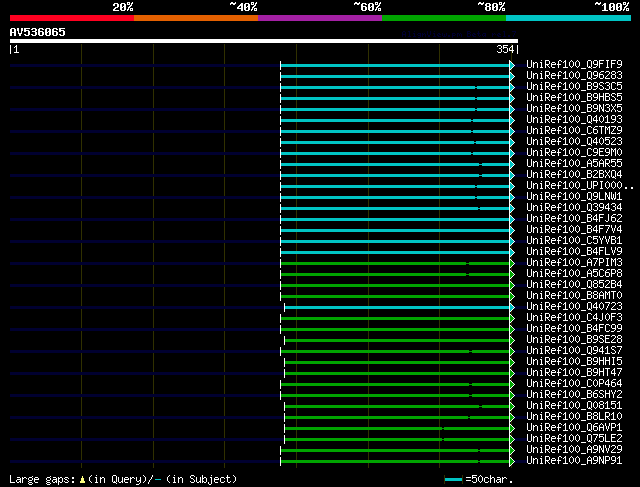Click the Large gaps legend text

[x=42, y=479]
